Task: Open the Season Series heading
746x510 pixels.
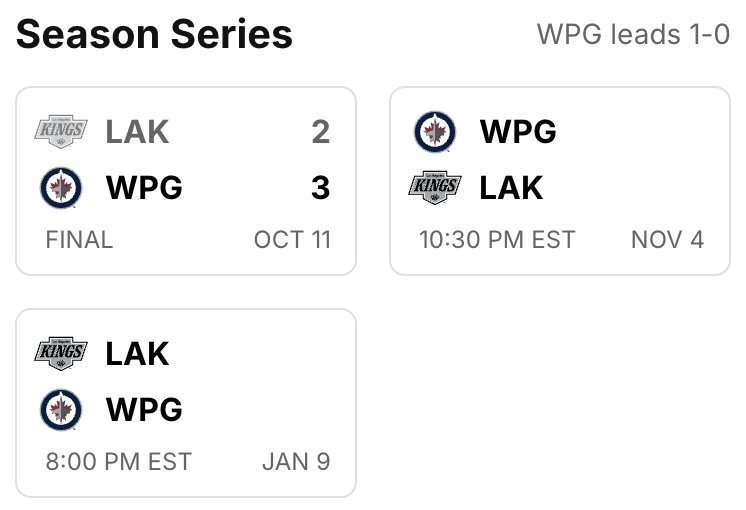Action: tap(154, 35)
